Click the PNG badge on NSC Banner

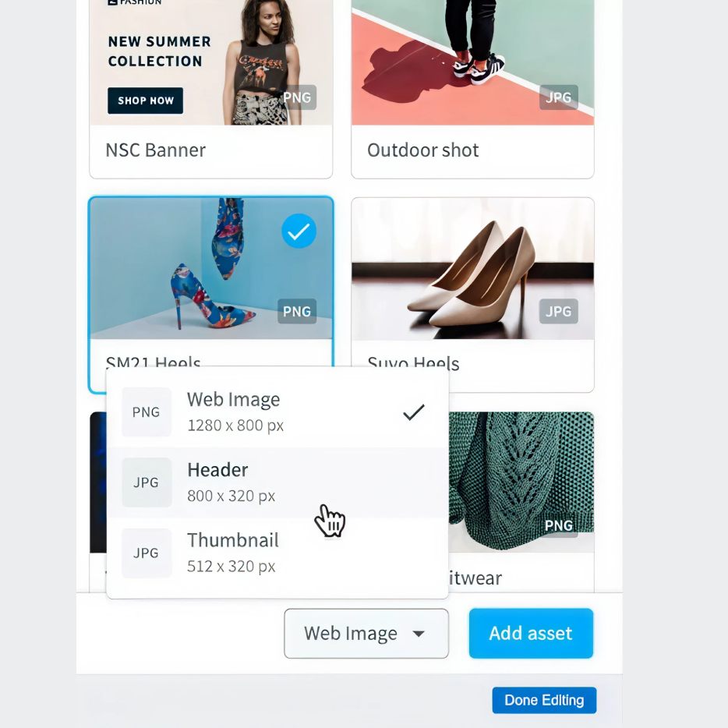[297, 97]
